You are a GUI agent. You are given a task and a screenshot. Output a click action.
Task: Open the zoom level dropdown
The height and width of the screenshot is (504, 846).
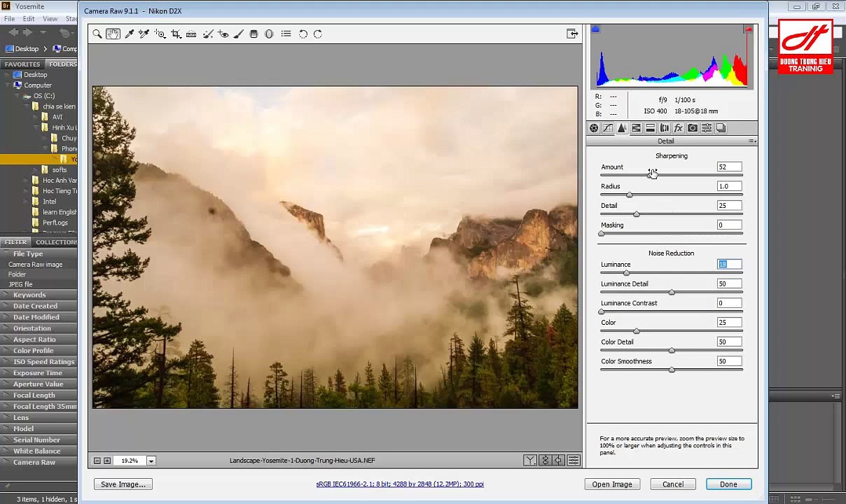tap(151, 461)
